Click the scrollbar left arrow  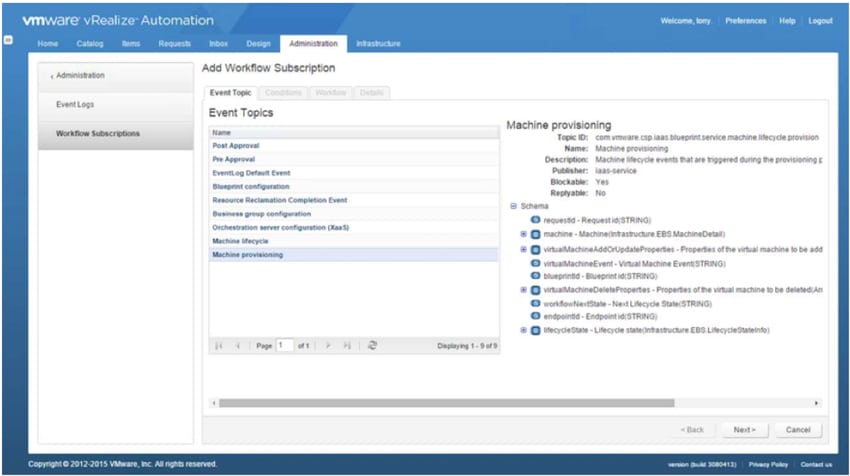tap(214, 403)
